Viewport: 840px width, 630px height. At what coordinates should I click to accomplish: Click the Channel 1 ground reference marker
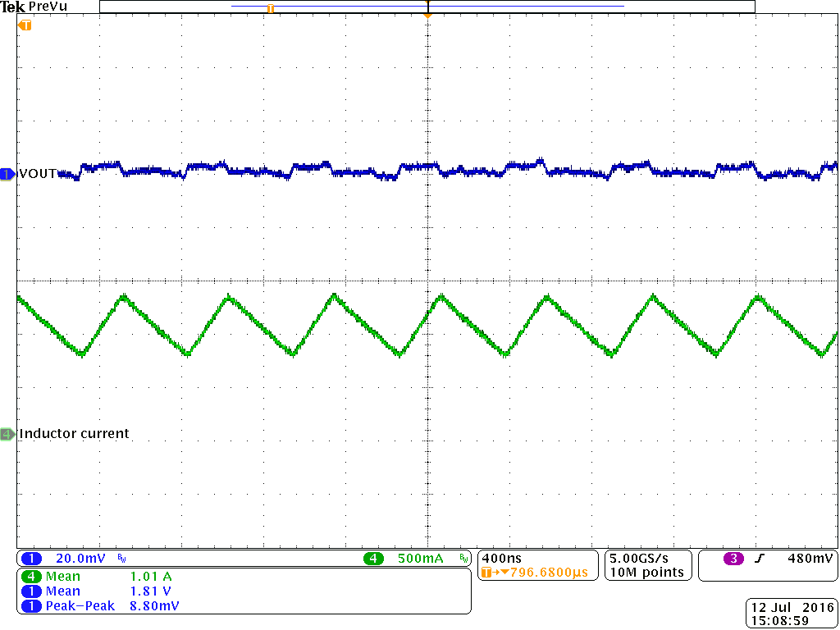7,173
